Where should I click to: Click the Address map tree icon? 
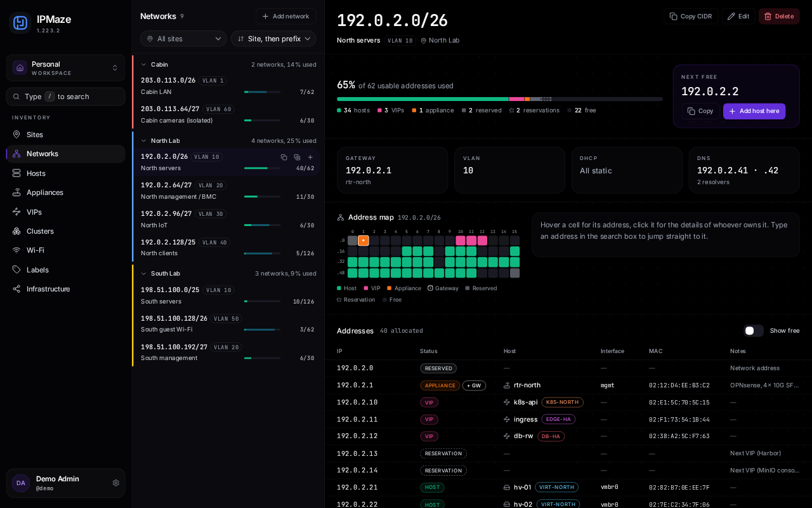341,217
